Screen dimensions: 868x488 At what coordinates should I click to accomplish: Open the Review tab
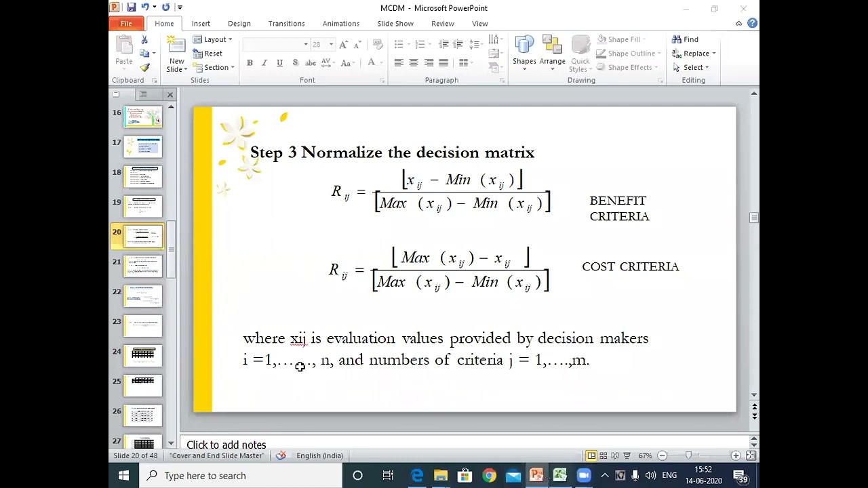click(x=443, y=24)
